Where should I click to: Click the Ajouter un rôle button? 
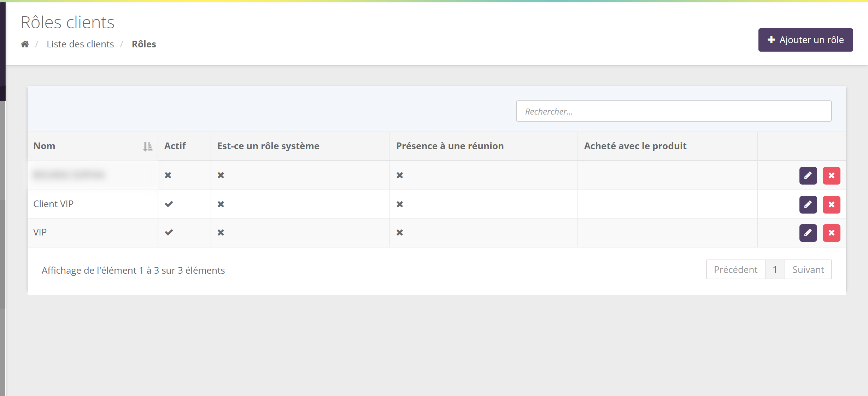(805, 40)
